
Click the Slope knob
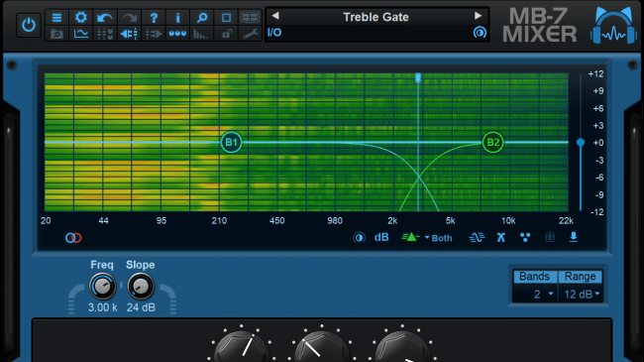(141, 287)
